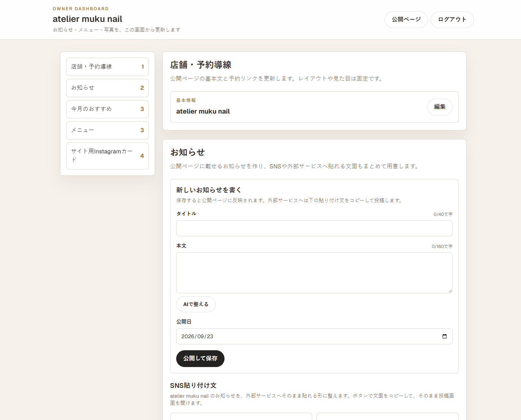
Task: Select 店舗・予約導線 in the sidebar
Action: (107, 67)
